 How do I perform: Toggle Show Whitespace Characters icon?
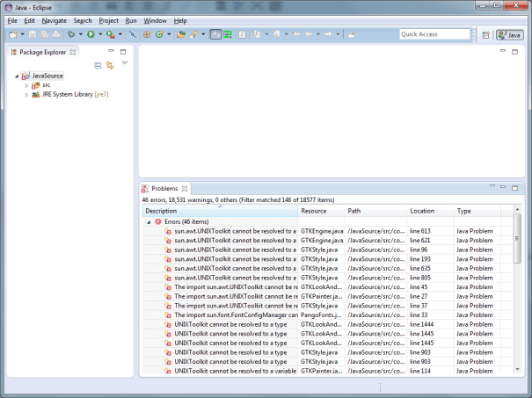(x=242, y=34)
